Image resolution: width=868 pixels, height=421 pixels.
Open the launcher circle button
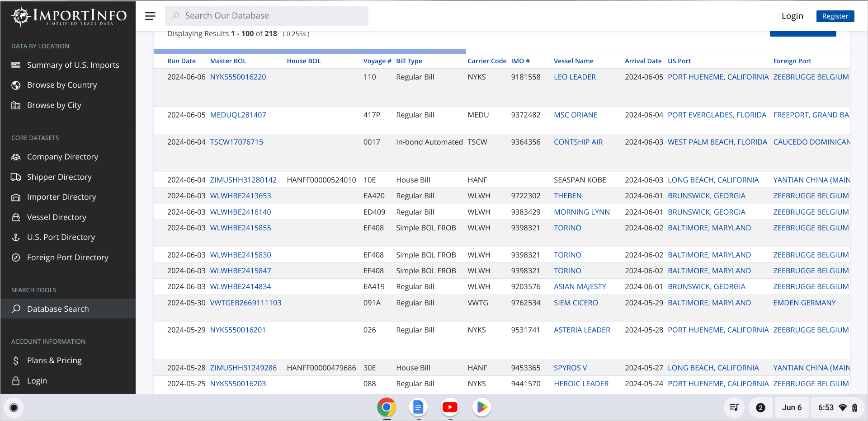(14, 408)
